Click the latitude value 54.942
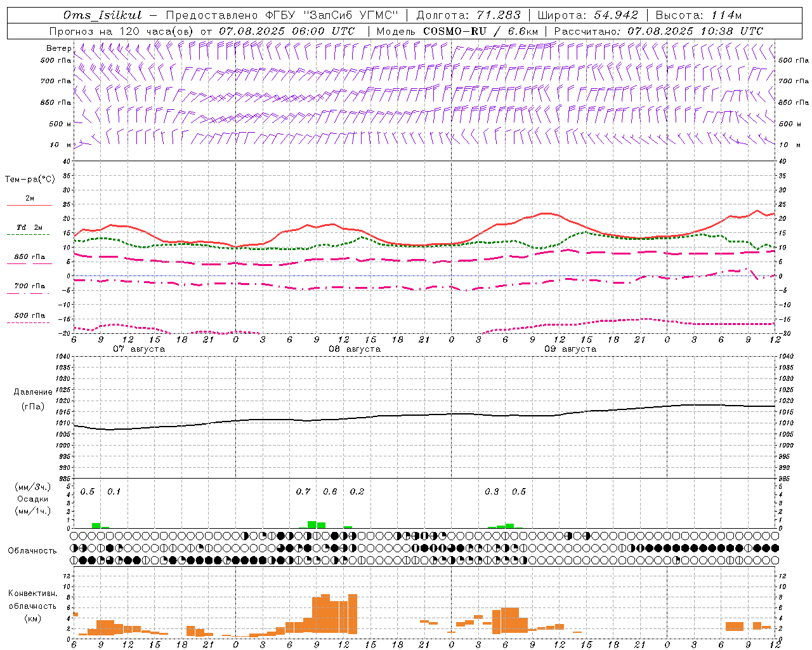Image resolution: width=812 pixels, height=650 pixels. pyautogui.click(x=616, y=15)
